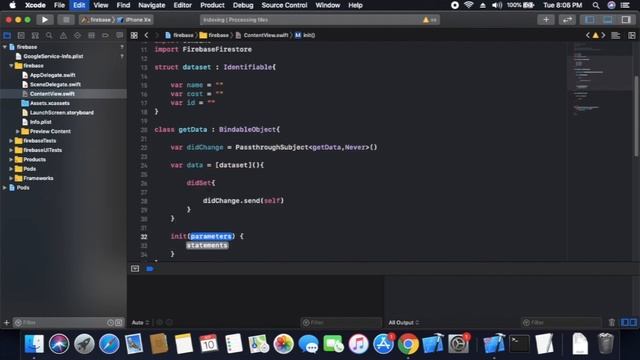Stop the running scheme
The height and width of the screenshot is (360, 640).
coord(66,20)
